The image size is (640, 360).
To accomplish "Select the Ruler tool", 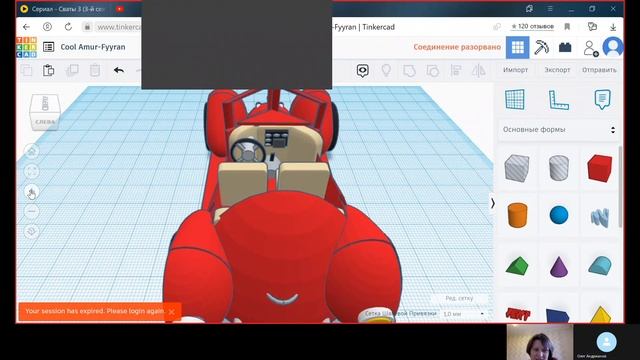I will (x=558, y=100).
